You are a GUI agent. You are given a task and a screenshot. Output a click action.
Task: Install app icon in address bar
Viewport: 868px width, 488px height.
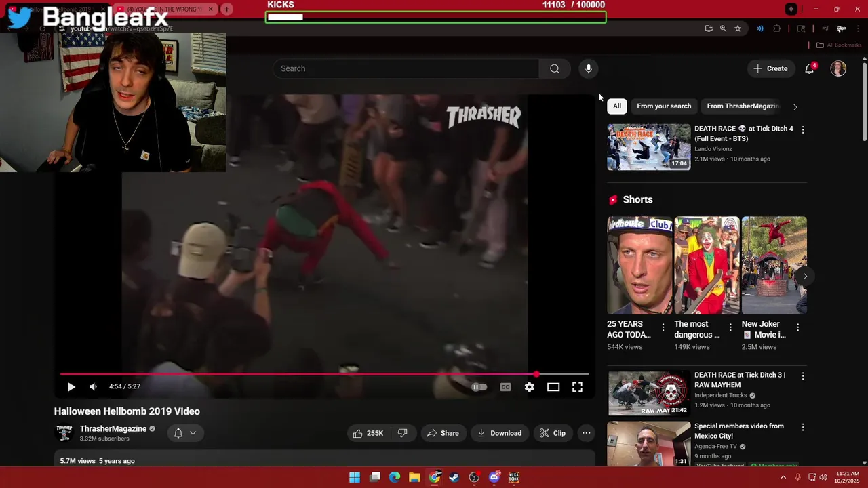point(709,28)
